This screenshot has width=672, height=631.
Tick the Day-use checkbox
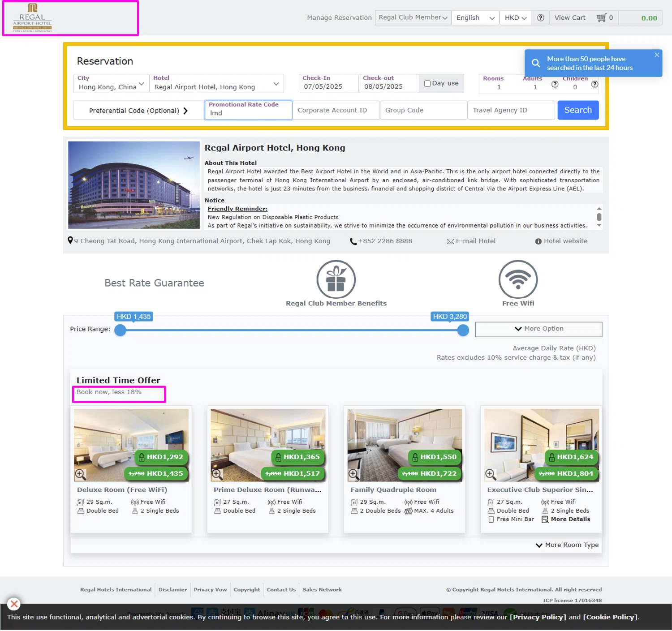[427, 84]
